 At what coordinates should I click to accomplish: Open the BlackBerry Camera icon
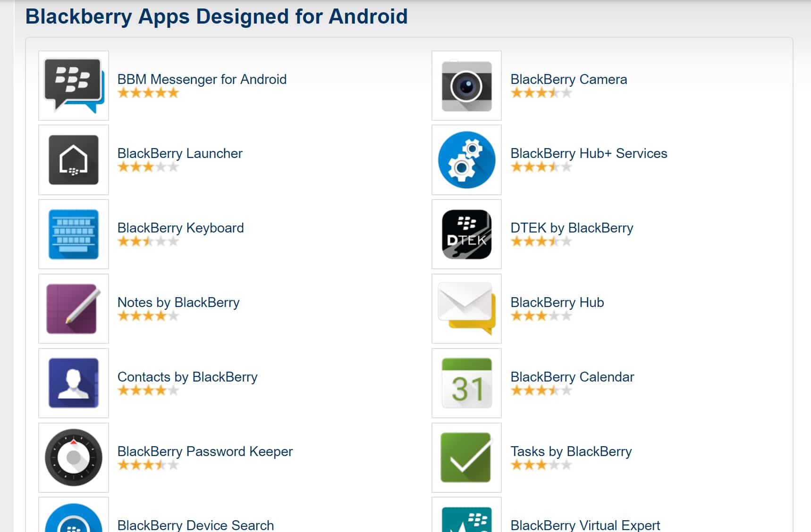(466, 85)
